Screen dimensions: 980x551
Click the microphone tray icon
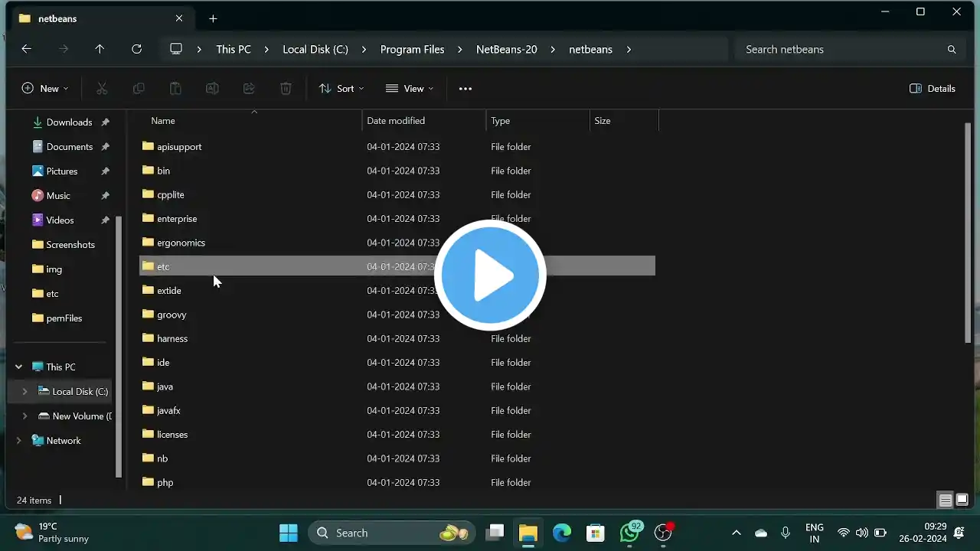coord(786,533)
